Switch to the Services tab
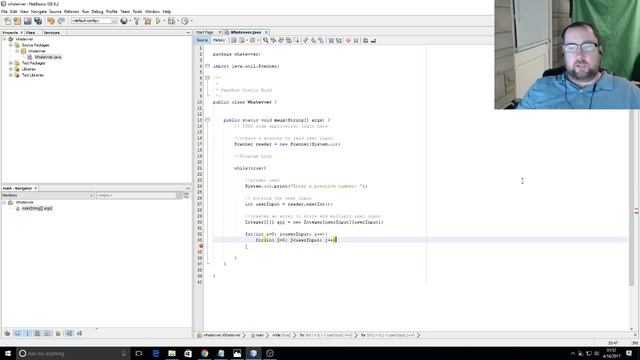The image size is (640, 360). (x=52, y=32)
